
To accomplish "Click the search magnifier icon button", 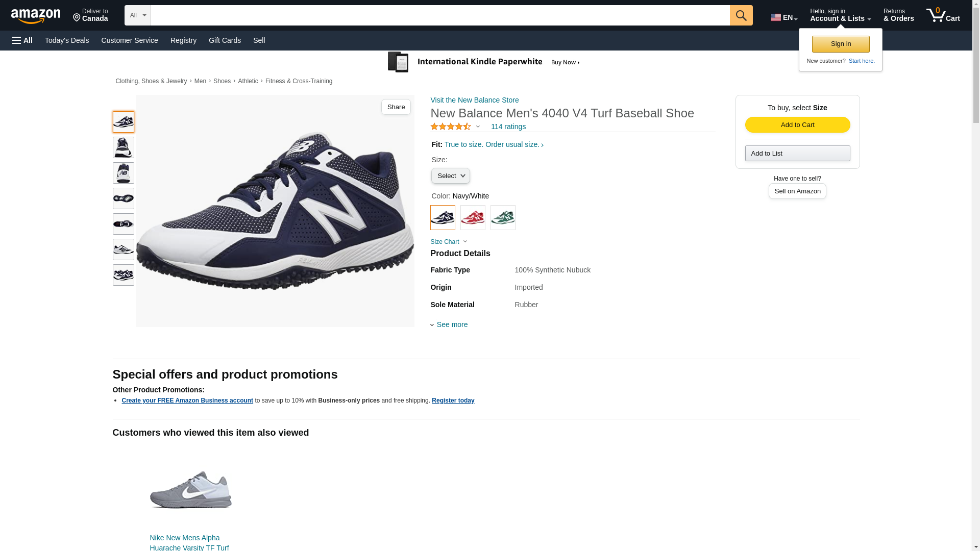I will coord(741,15).
